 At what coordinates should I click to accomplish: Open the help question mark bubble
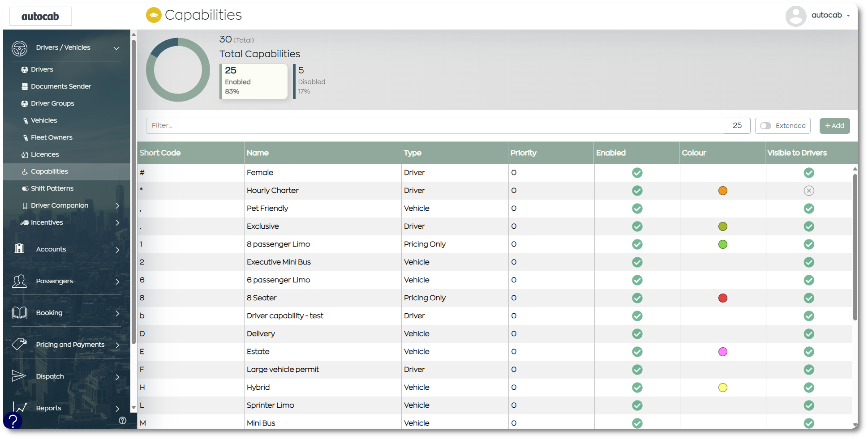coord(13,421)
